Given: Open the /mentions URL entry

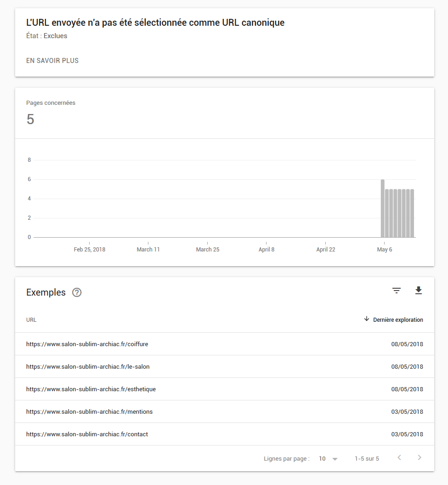Looking at the screenshot, I should click(x=89, y=411).
